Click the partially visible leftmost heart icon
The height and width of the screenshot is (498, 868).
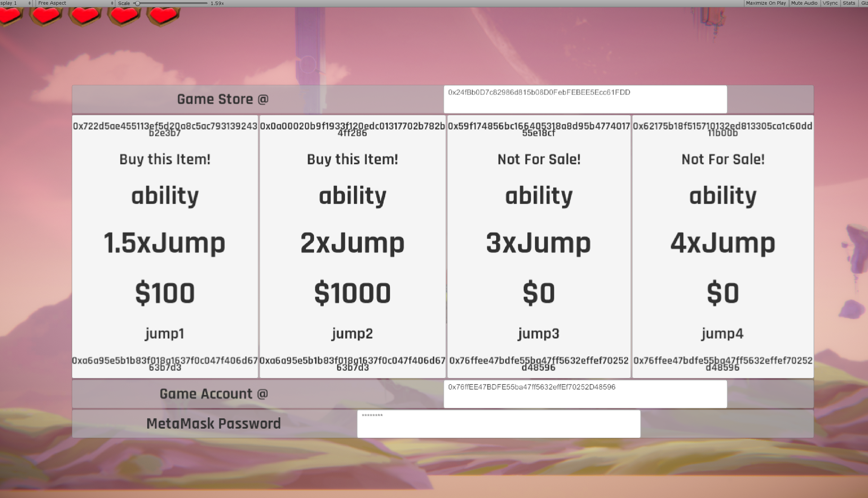(10, 15)
